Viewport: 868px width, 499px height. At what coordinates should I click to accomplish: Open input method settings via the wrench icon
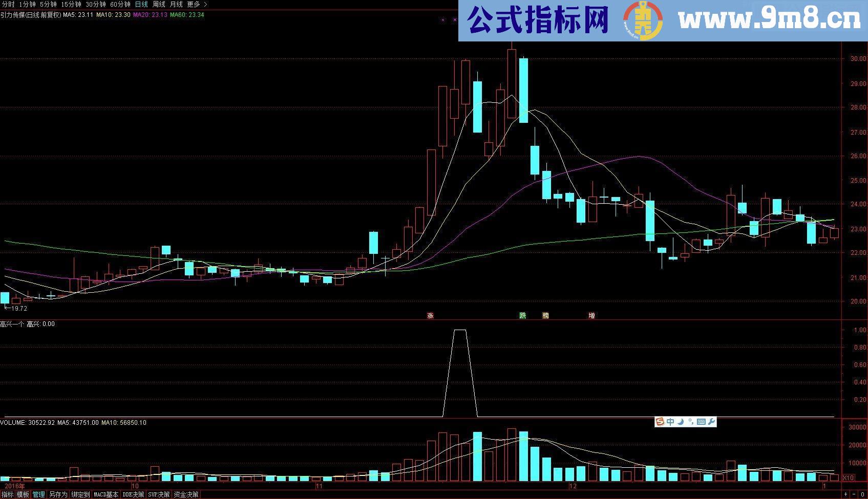[711, 422]
